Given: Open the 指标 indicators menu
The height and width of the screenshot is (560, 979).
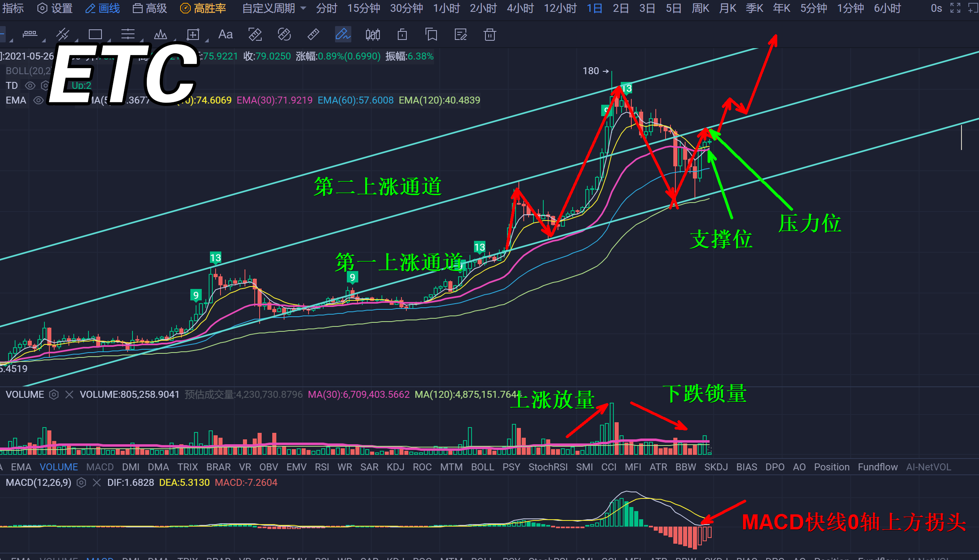Looking at the screenshot, I should (13, 8).
